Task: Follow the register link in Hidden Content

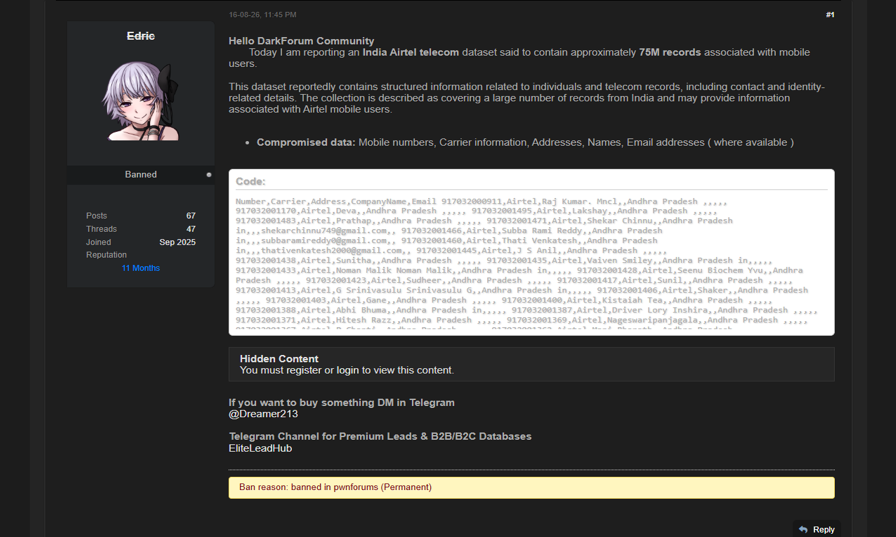Action: pyautogui.click(x=304, y=370)
